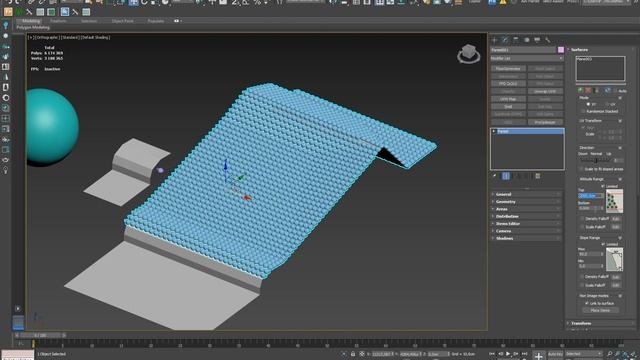Viewport: 640px width, 360px height.
Task: Click the ViewCube in the viewport
Action: pyautogui.click(x=468, y=53)
